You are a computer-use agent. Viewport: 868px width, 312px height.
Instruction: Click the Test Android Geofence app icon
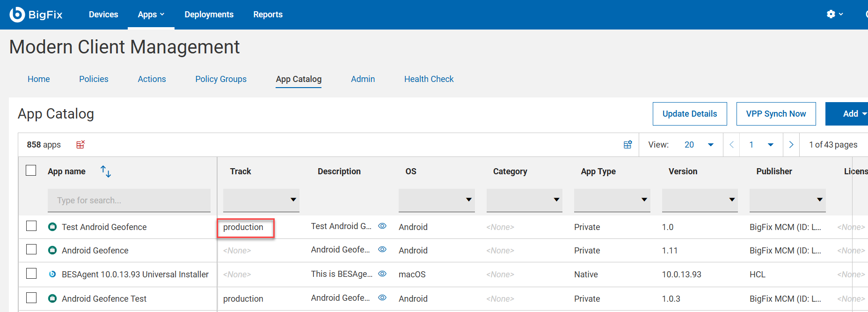(52, 227)
